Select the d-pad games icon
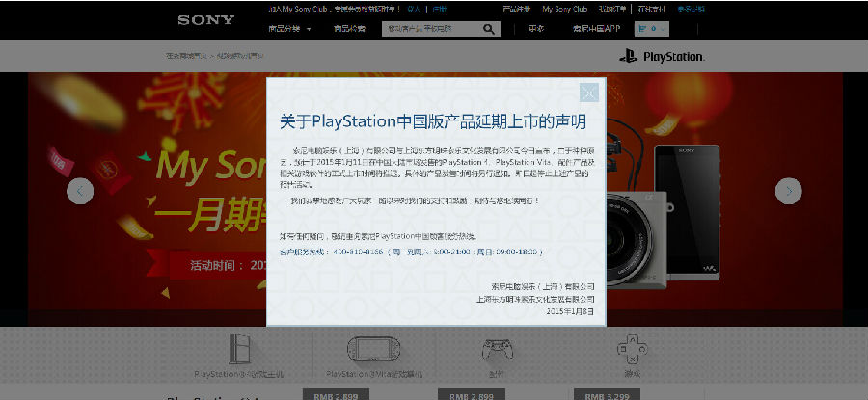The height and width of the screenshot is (400, 868). click(632, 349)
